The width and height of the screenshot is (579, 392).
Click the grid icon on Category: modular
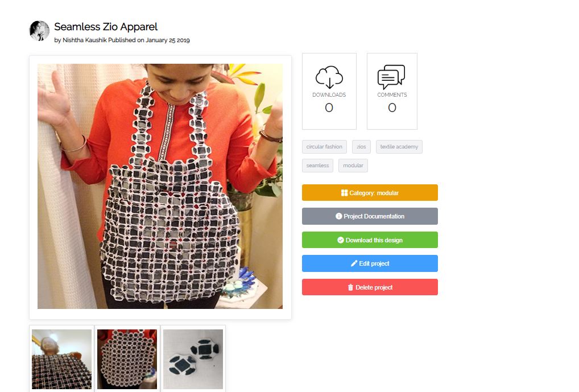tap(344, 193)
